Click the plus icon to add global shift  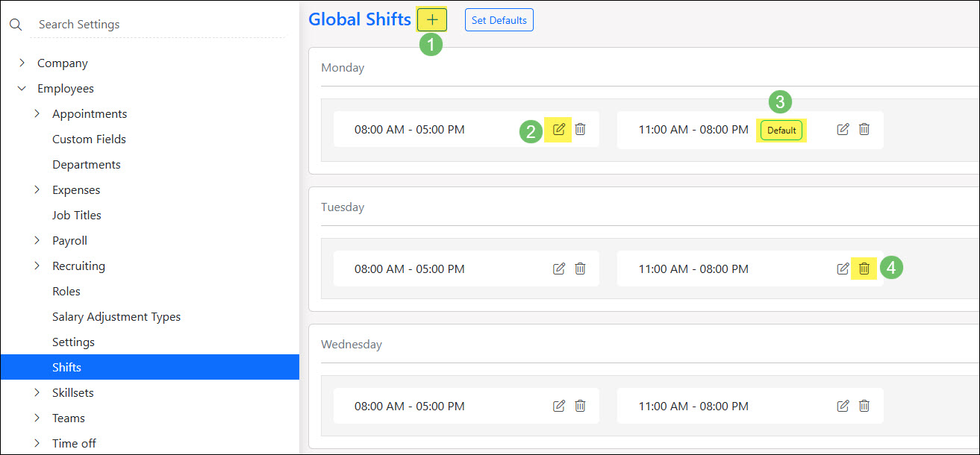coord(432,20)
